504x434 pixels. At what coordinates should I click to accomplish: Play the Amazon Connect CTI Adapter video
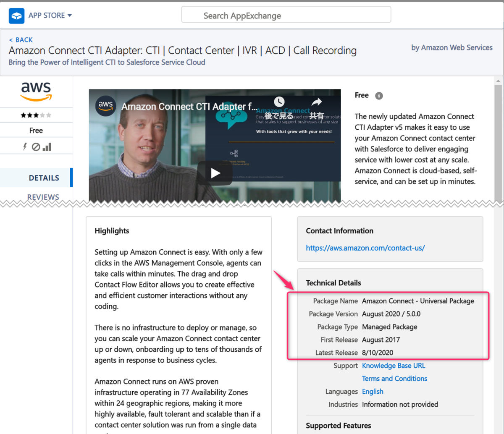[215, 173]
